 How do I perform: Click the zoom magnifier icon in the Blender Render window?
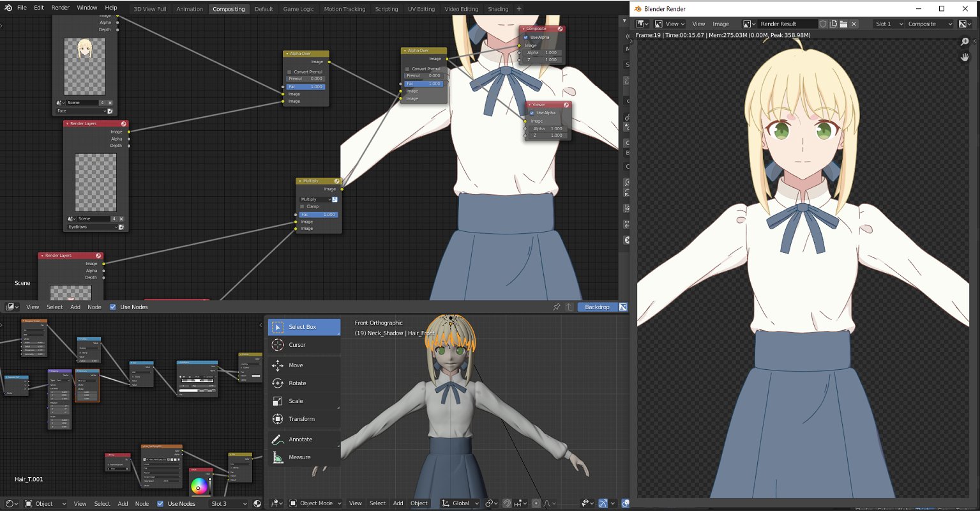point(965,42)
